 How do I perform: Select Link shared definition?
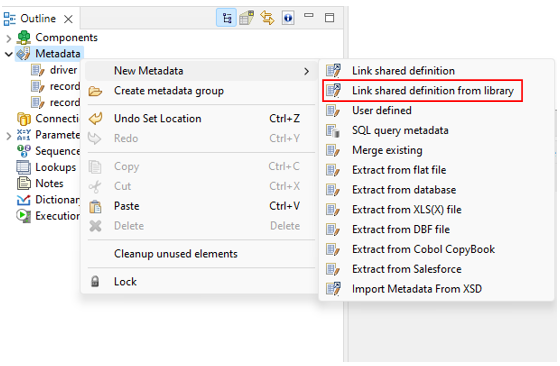pyautogui.click(x=436, y=71)
